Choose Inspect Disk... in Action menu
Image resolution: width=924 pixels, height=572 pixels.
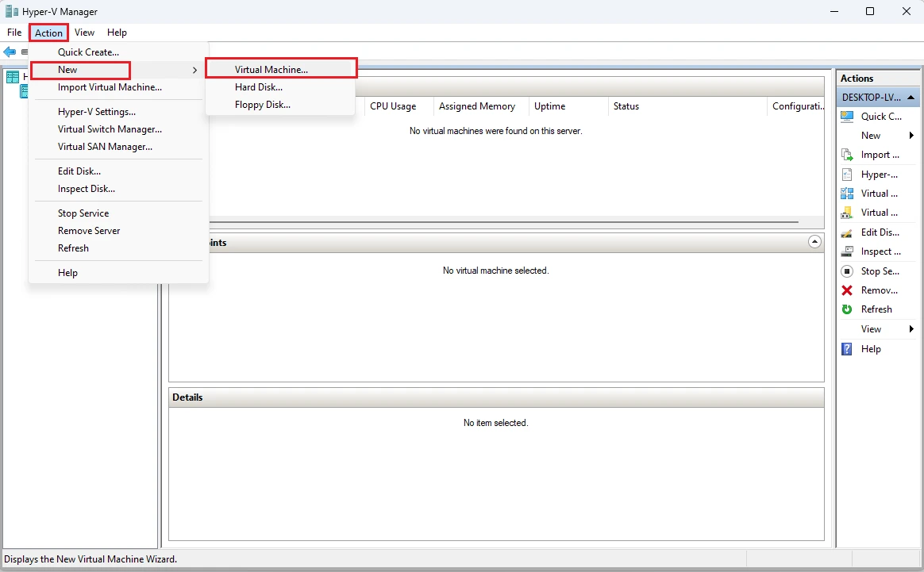point(118,189)
